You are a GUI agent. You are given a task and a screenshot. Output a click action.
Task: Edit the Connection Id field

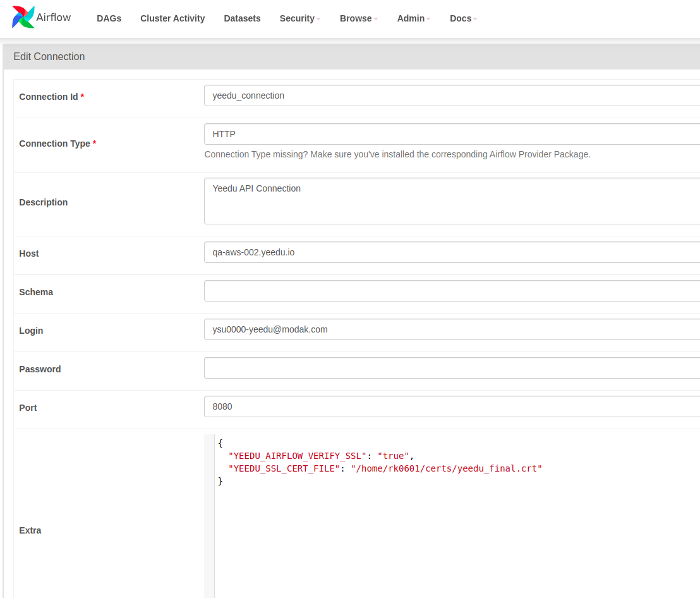pos(452,95)
